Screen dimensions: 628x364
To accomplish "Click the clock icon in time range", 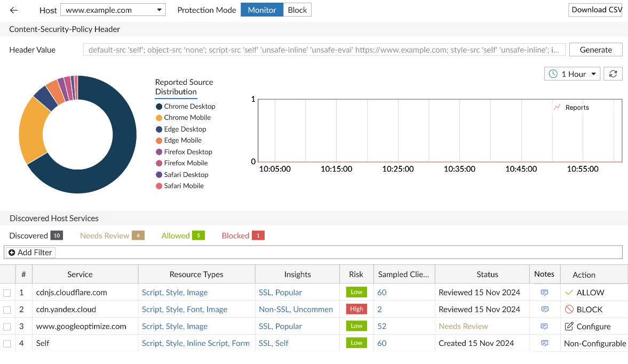I will [553, 74].
